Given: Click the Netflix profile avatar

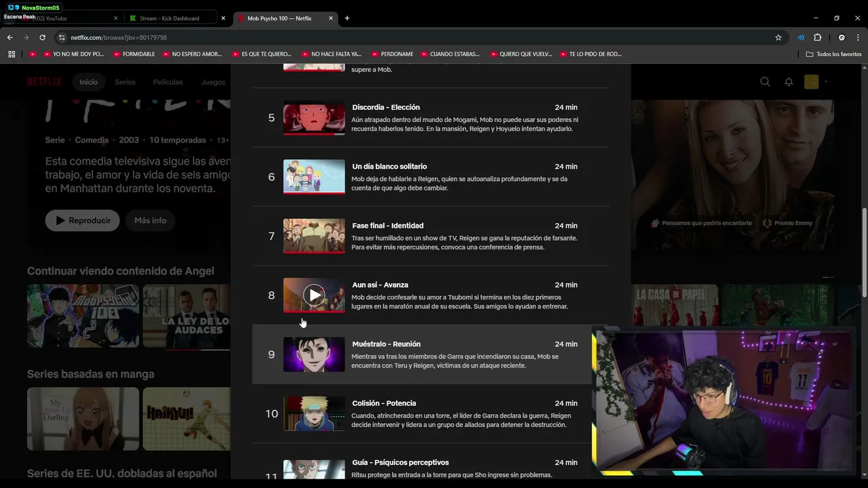Looking at the screenshot, I should click(x=811, y=82).
